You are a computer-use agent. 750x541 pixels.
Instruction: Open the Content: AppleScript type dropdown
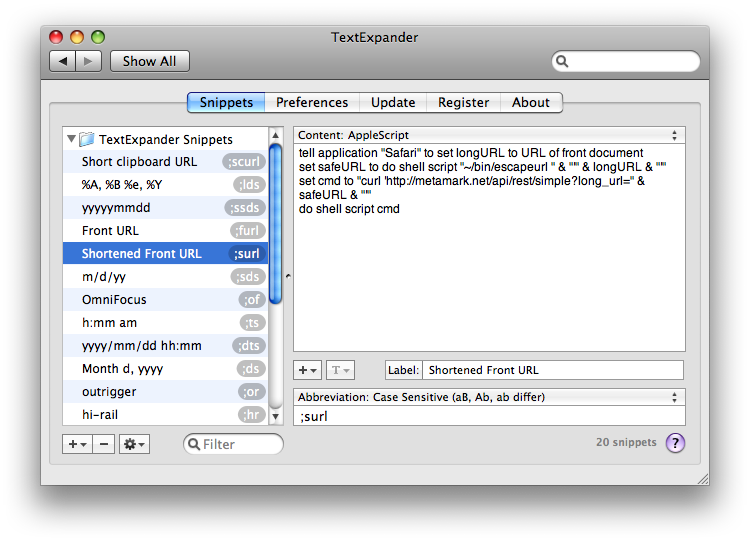(489, 135)
